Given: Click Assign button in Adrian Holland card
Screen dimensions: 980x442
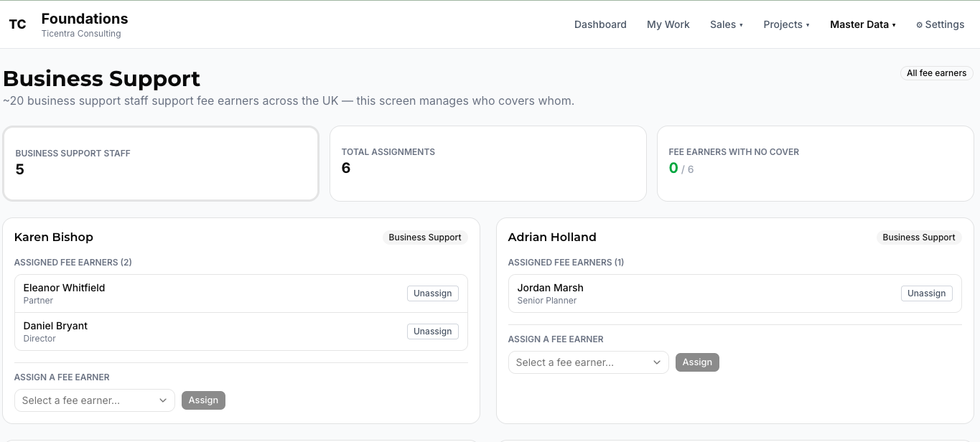Looking at the screenshot, I should [x=697, y=362].
